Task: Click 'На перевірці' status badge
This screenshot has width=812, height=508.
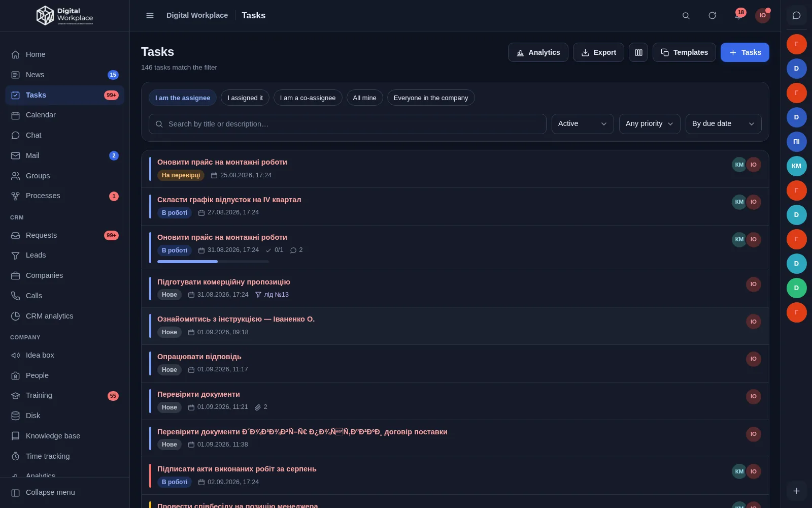Action: [x=181, y=175]
